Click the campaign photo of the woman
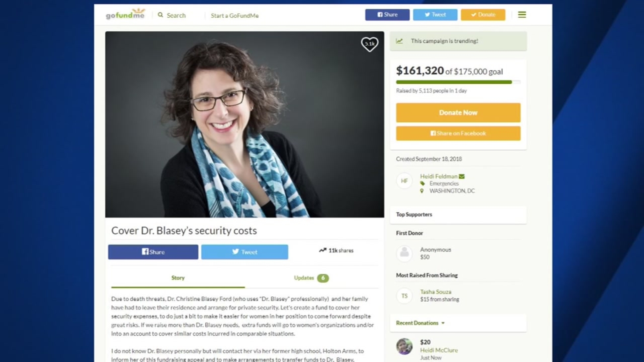 tap(244, 125)
